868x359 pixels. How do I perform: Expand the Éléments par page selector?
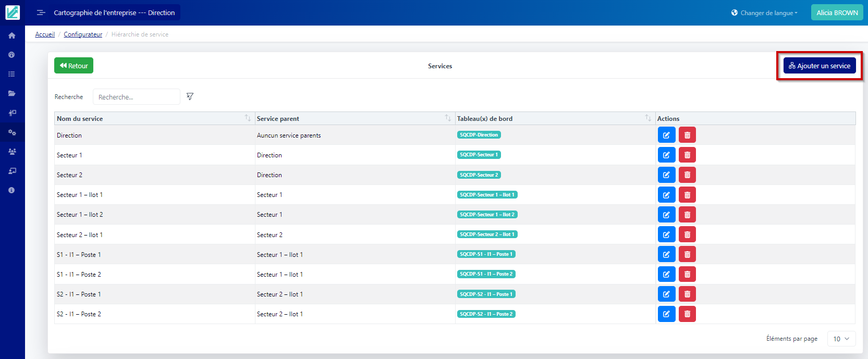tap(841, 339)
